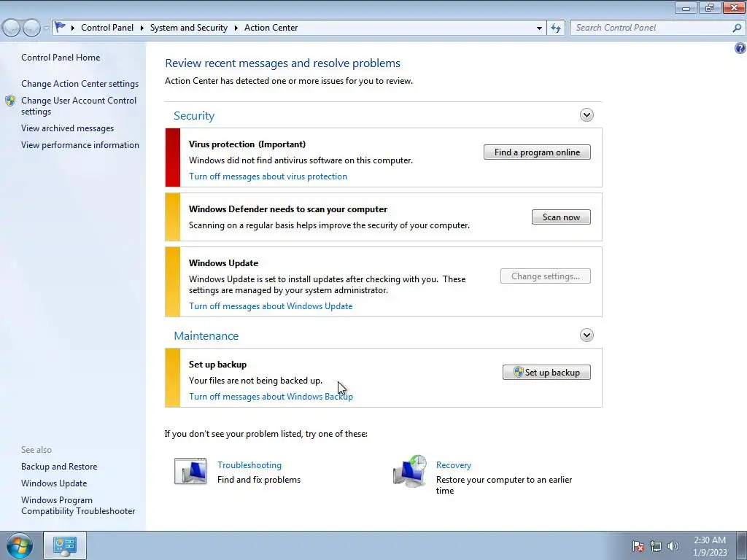
Task: Click the Back navigation arrow
Action: pyautogui.click(x=12, y=28)
